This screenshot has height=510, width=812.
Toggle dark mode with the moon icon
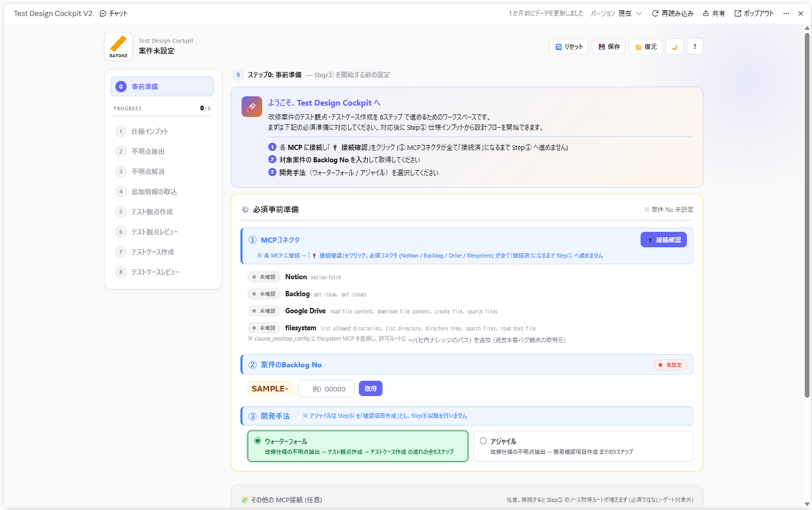coord(675,47)
